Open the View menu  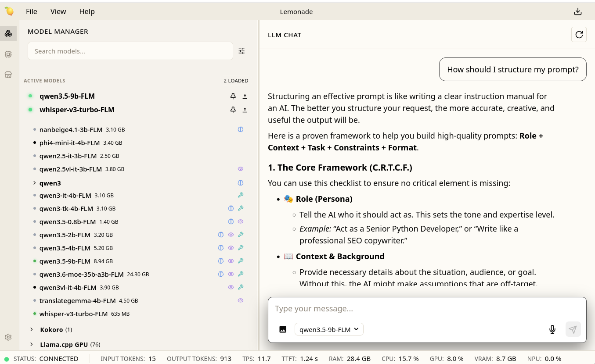pos(58,12)
